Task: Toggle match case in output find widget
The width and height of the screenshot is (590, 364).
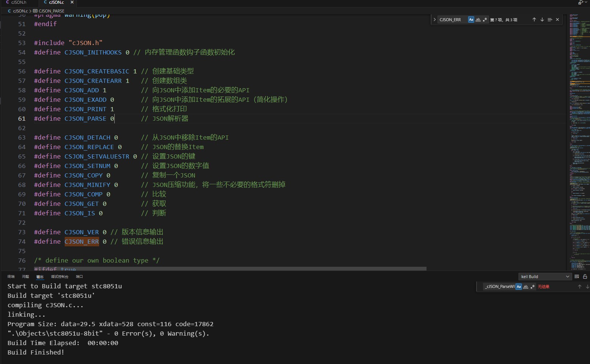Action: click(519, 287)
